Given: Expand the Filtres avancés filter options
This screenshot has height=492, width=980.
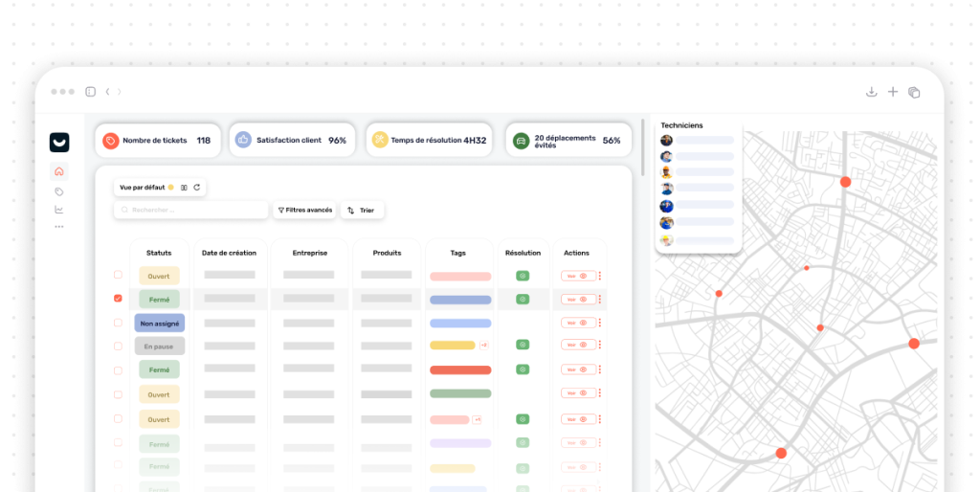Looking at the screenshot, I should [x=304, y=210].
